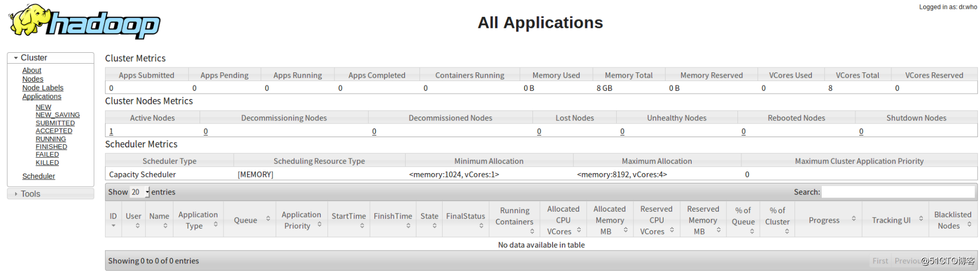Open the Nodes link in sidebar
The width and height of the screenshot is (980, 271).
pos(33,79)
